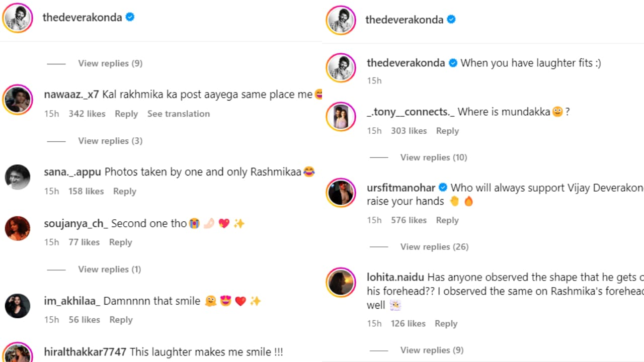Expand View replies (9) at top left
This screenshot has height=362, width=644.
tap(110, 63)
